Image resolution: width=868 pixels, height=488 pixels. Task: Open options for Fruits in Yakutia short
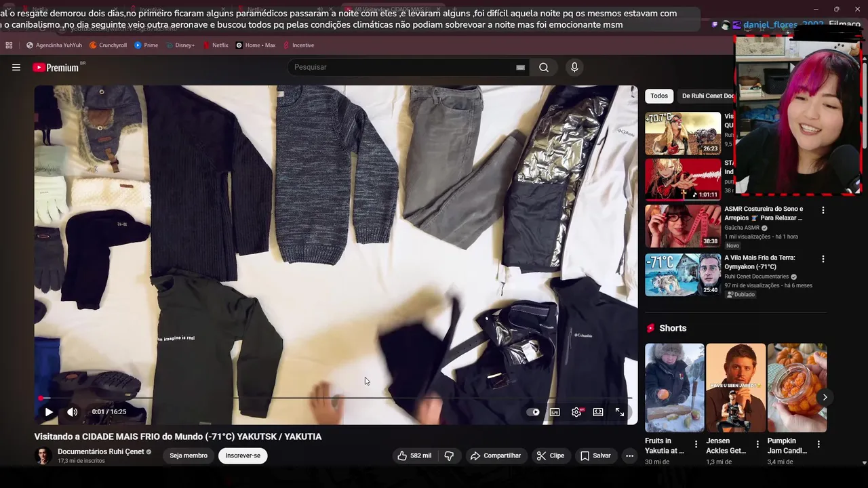pyautogui.click(x=696, y=445)
